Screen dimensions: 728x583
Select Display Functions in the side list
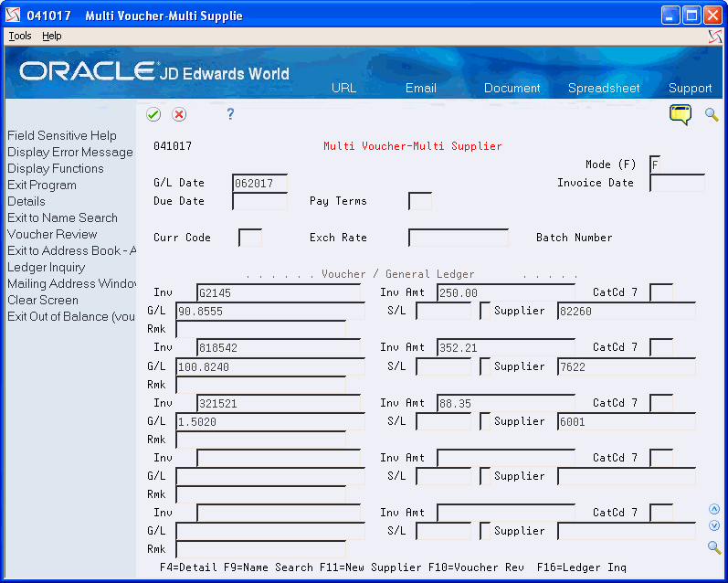55,169
